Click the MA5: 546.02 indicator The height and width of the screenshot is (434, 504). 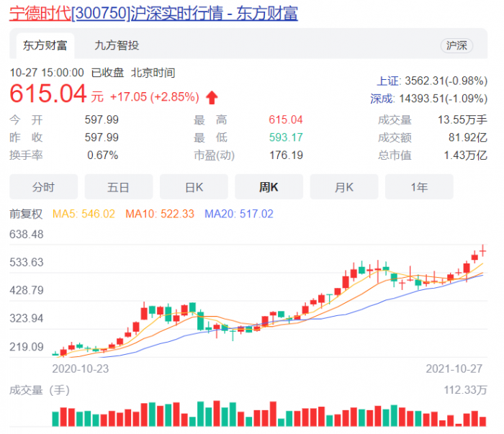coord(84,214)
